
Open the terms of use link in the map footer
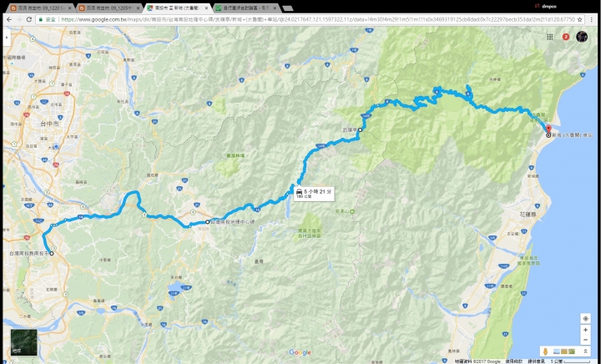(513, 361)
